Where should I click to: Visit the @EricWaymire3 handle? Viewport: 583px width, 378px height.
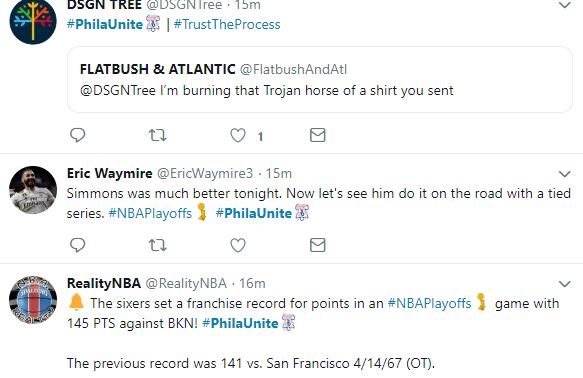(x=205, y=174)
